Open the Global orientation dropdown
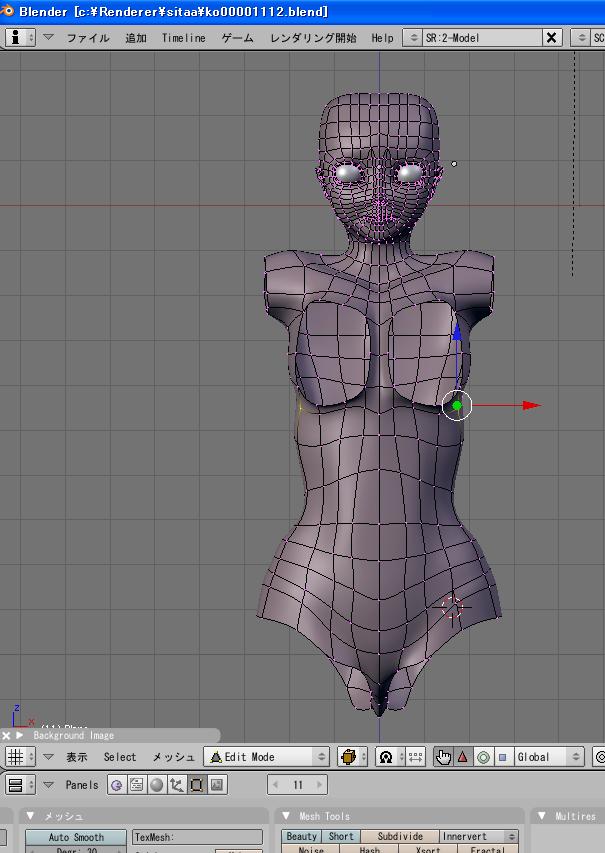Image resolution: width=605 pixels, height=853 pixels. [548, 757]
